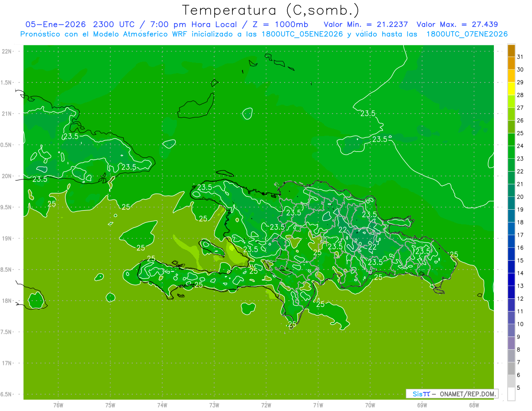Click the 71W longitude axis label
Image resolution: width=532 pixels, height=411 pixels.
pos(318,405)
